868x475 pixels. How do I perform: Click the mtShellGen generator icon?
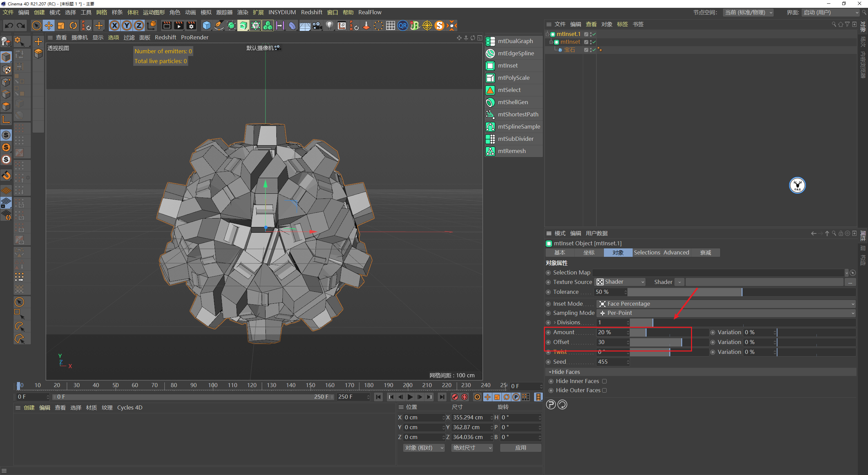[490, 102]
